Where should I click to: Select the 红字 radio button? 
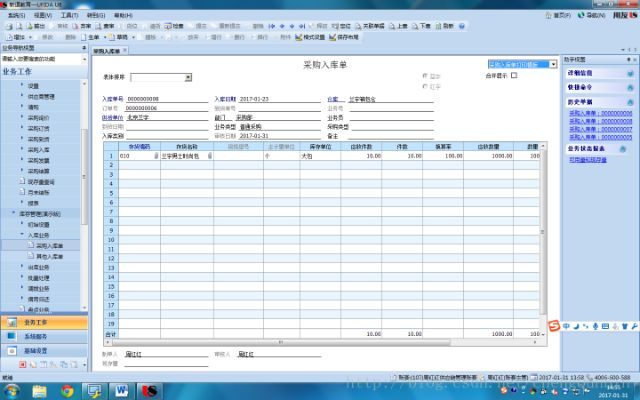(x=425, y=87)
